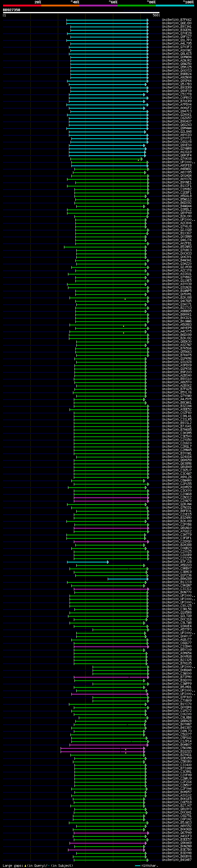Select the UniRef100_B2A388 label
This screenshot has height=868, width=197.
177,545
